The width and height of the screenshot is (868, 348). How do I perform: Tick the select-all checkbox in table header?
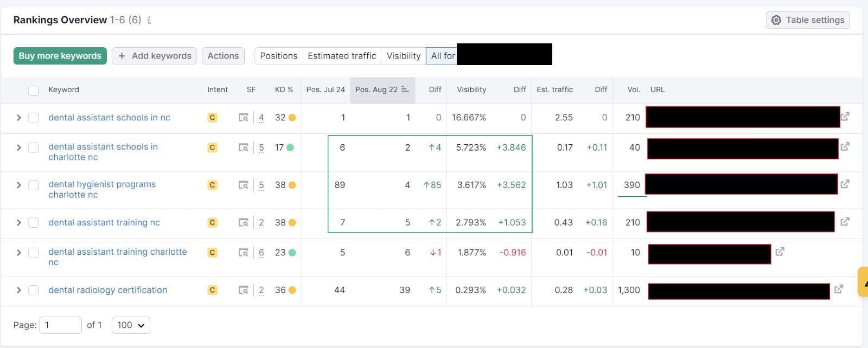[x=34, y=90]
